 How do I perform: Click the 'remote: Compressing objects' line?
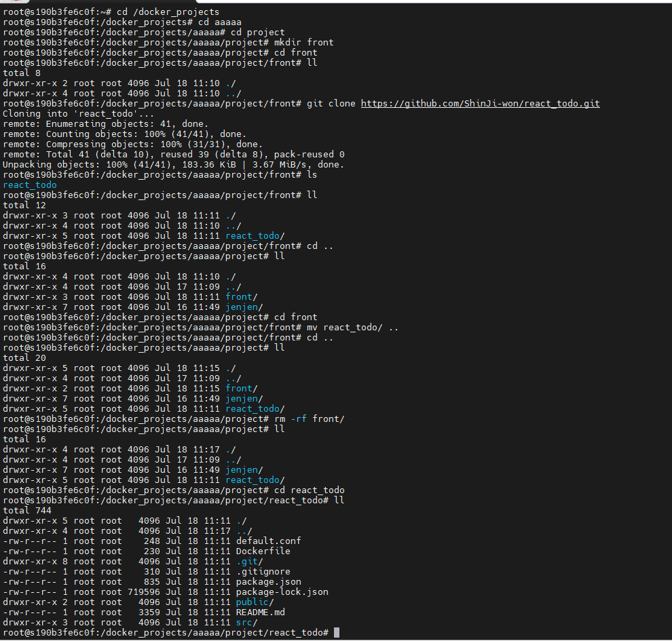[x=132, y=144]
